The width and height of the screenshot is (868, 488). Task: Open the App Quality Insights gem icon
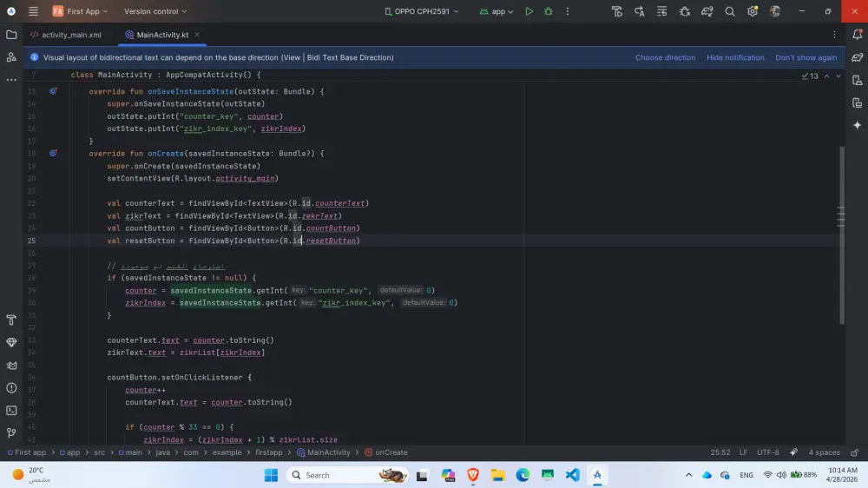point(11,342)
